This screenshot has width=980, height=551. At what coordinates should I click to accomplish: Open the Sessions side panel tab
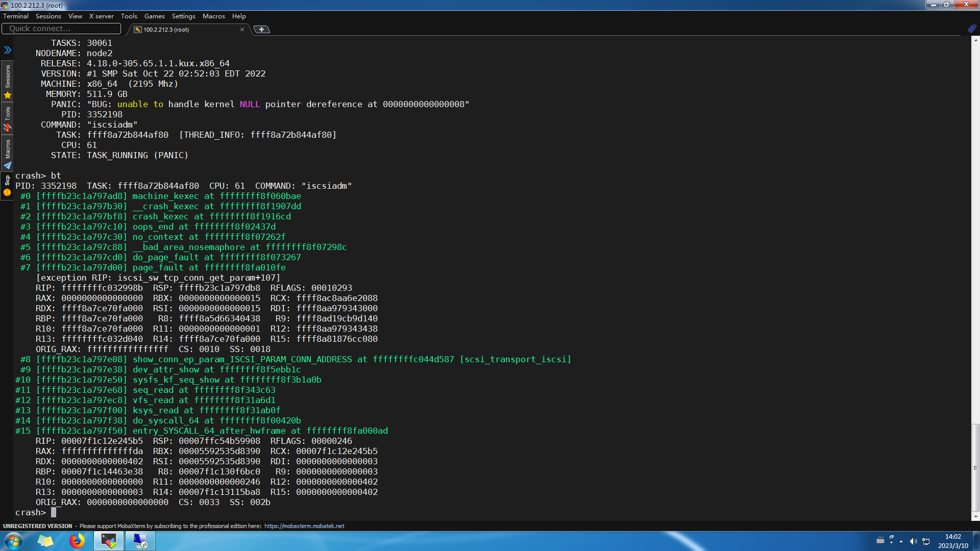point(8,82)
